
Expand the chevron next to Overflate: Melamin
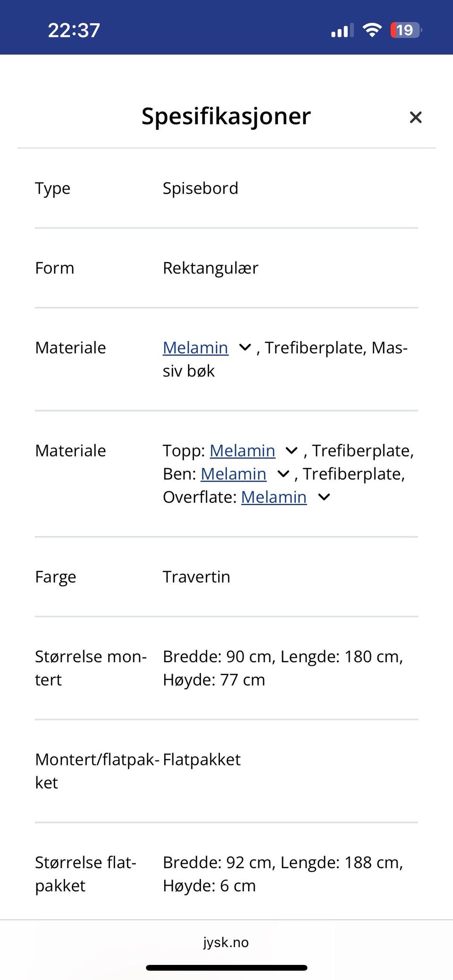click(324, 497)
